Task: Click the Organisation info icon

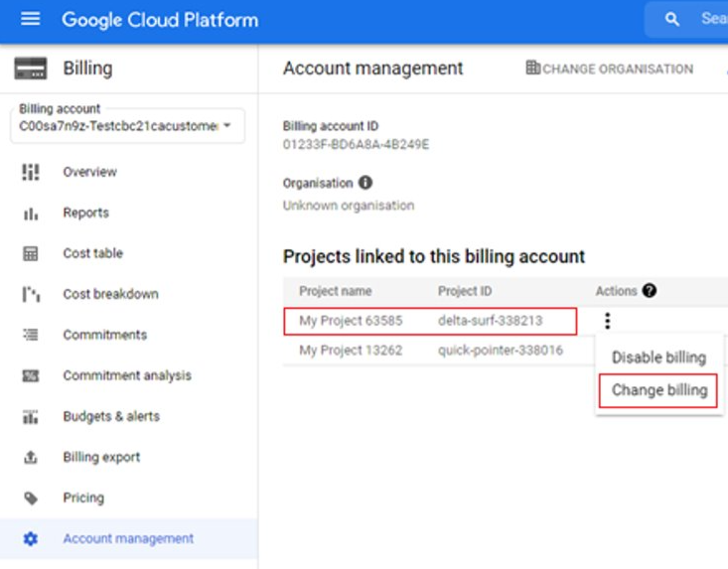Action: [365, 183]
